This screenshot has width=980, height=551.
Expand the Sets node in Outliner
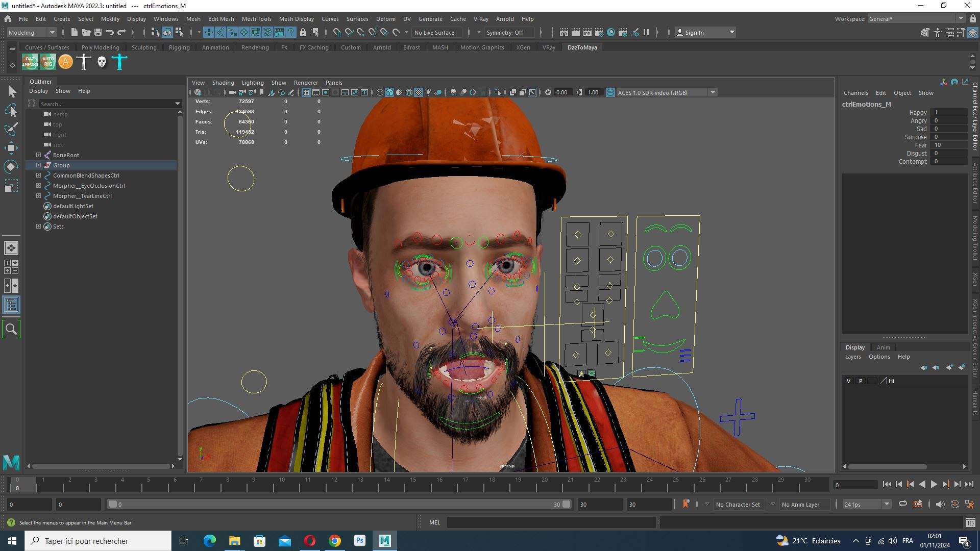[38, 227]
